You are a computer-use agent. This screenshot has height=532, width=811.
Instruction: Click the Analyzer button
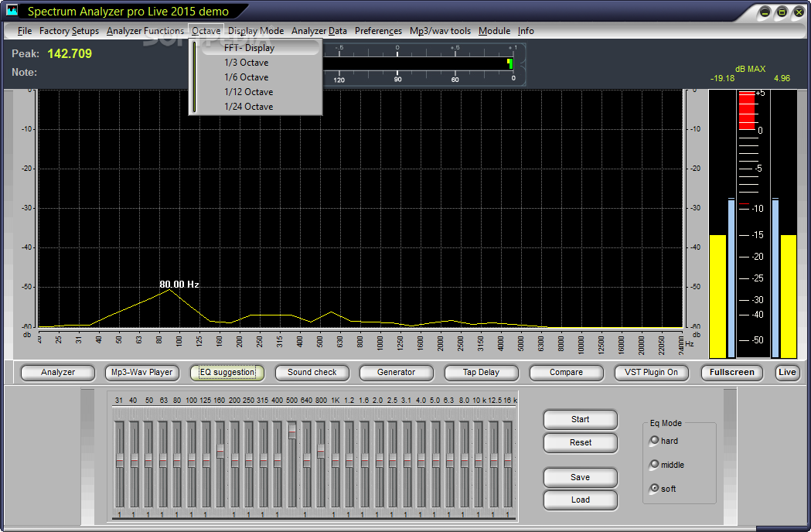click(x=58, y=373)
